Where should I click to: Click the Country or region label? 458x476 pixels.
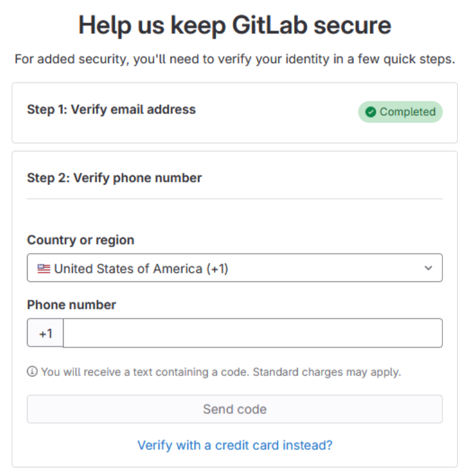[x=80, y=240]
